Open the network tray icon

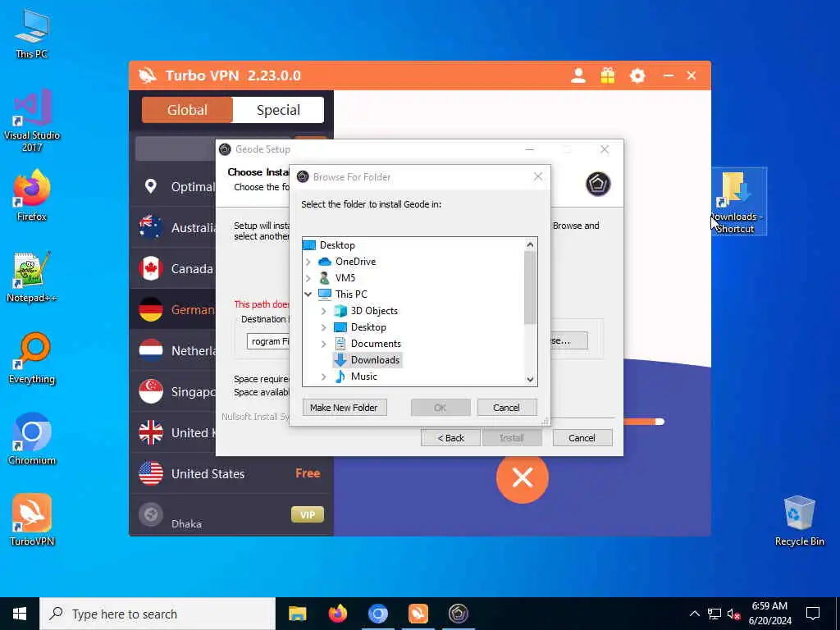point(714,614)
